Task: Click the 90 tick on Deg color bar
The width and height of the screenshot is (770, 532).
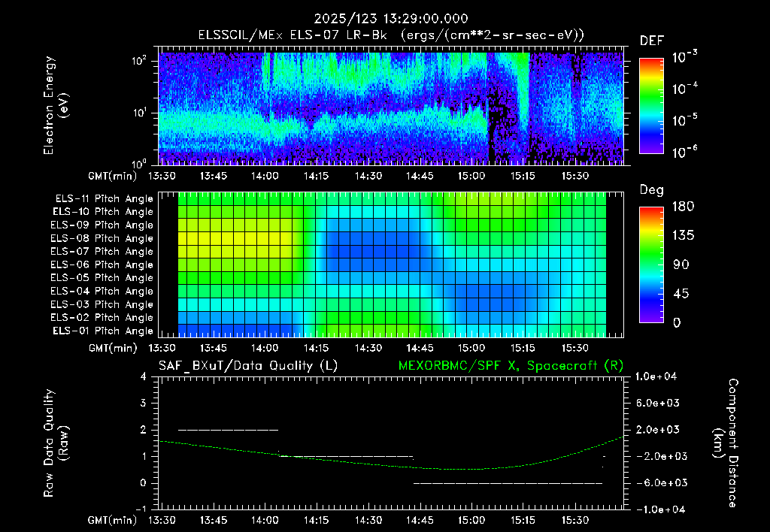Action: coord(681,264)
